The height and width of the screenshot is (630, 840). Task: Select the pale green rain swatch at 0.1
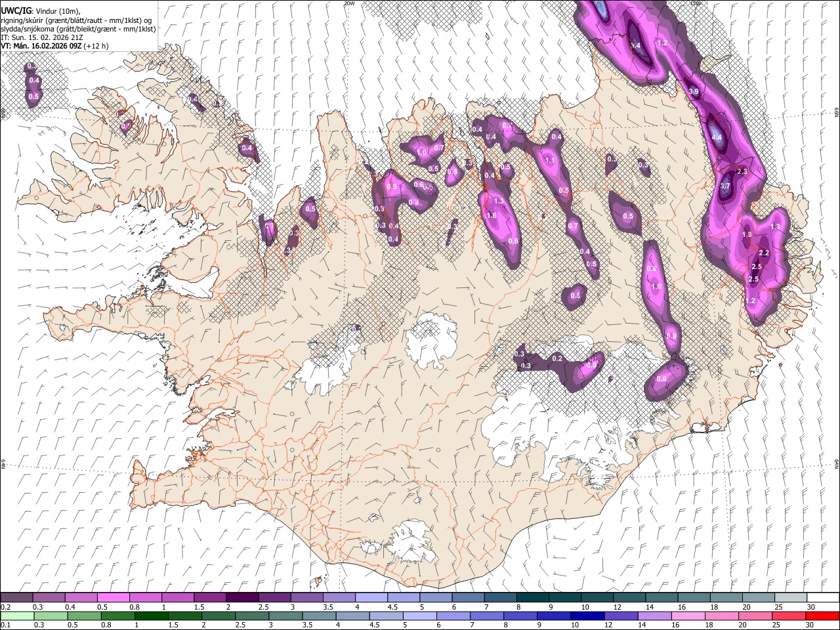17,616
